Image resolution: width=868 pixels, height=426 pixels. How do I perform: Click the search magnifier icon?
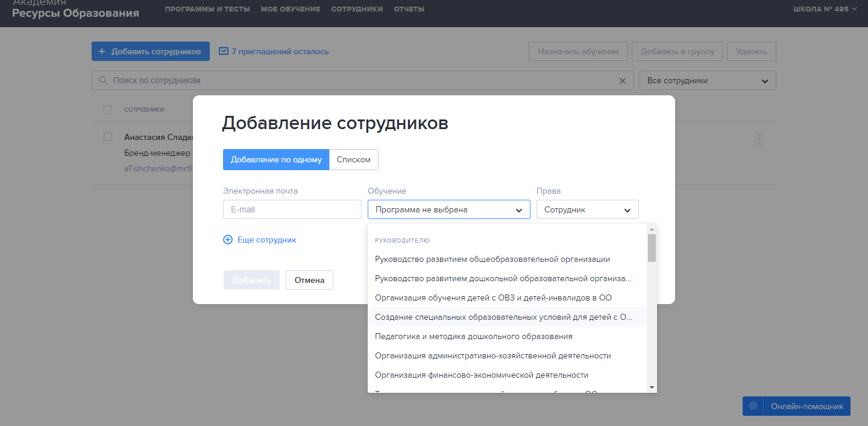(x=102, y=80)
